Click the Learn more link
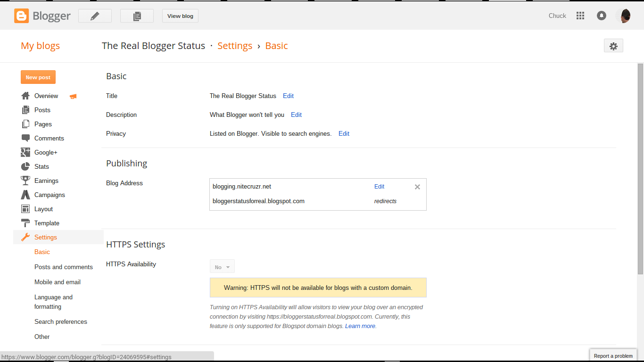Viewport: 644px width, 362px height. 360,326
